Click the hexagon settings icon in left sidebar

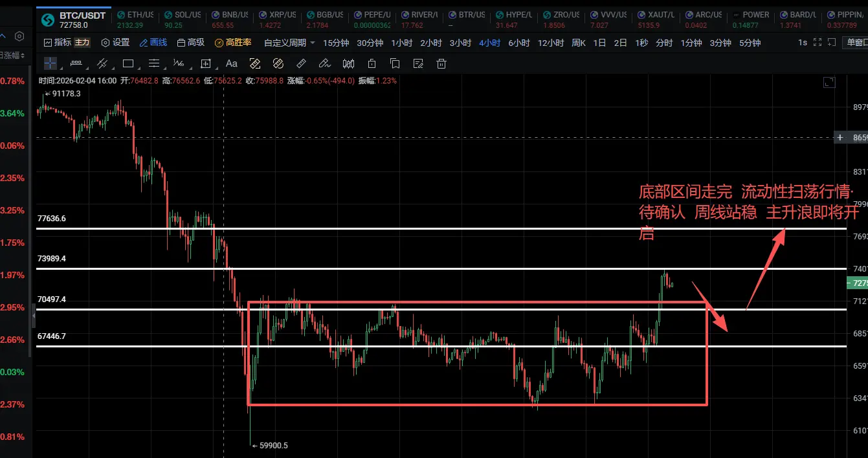(x=19, y=36)
